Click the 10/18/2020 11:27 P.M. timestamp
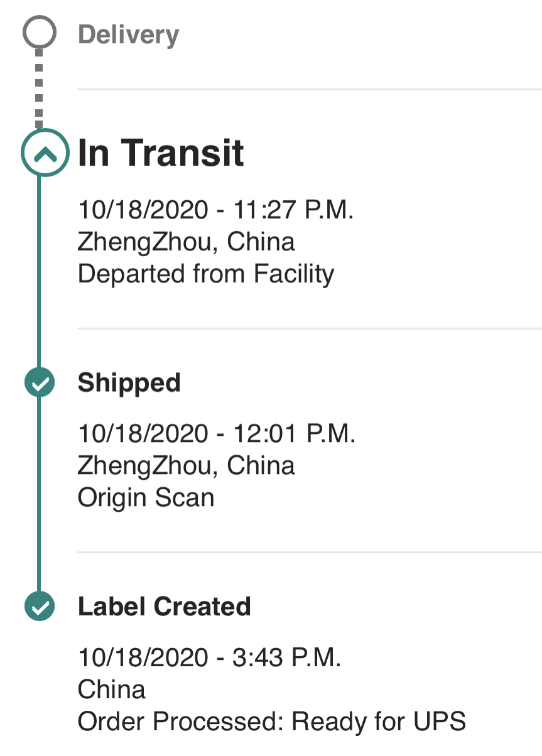This screenshot has width=542, height=756. [215, 210]
